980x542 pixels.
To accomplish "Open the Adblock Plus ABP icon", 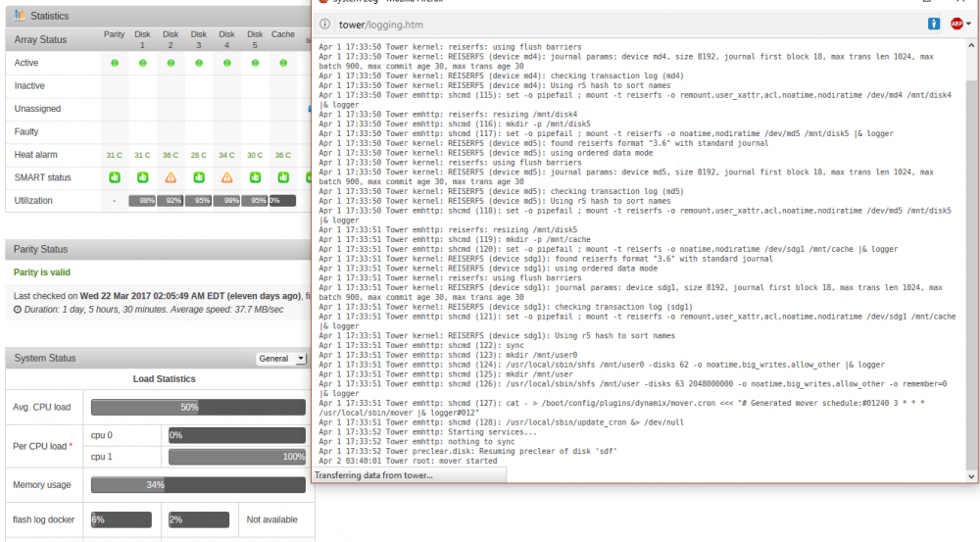I will [956, 24].
